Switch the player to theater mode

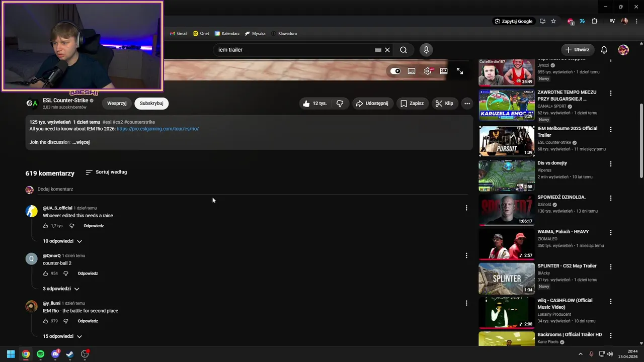click(444, 71)
